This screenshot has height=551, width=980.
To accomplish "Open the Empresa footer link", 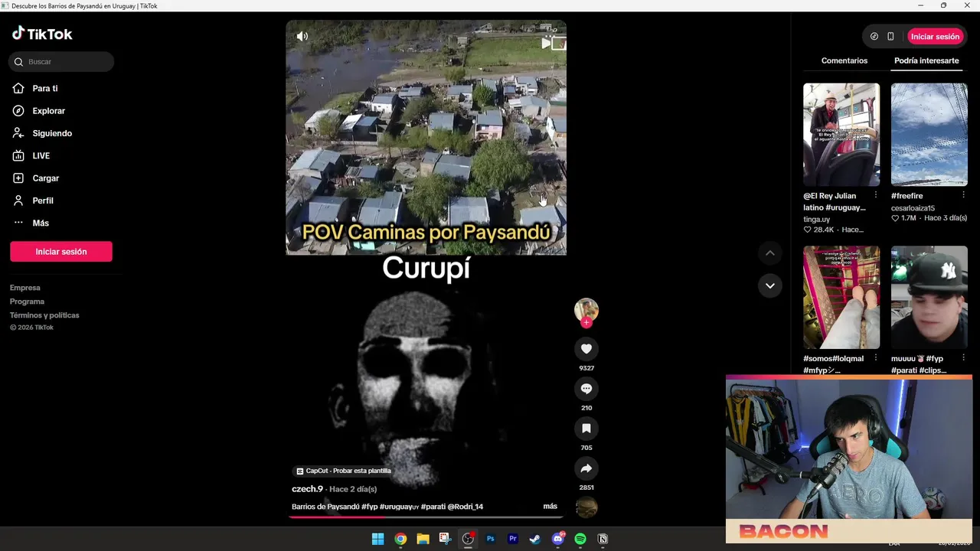I will click(25, 288).
